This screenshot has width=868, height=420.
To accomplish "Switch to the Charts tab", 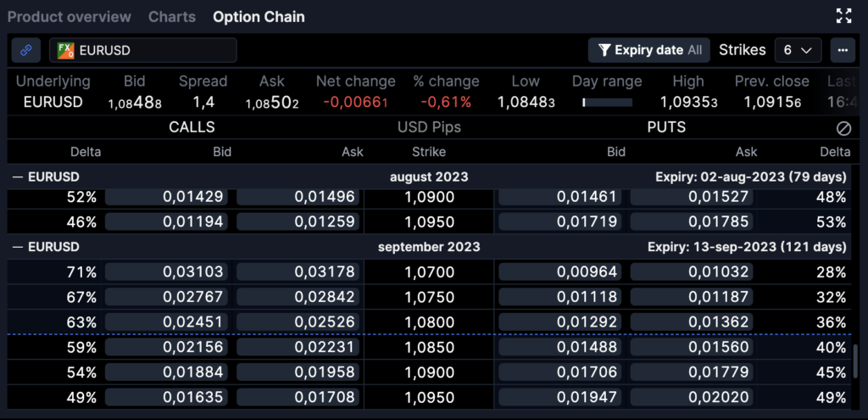I will tap(172, 17).
